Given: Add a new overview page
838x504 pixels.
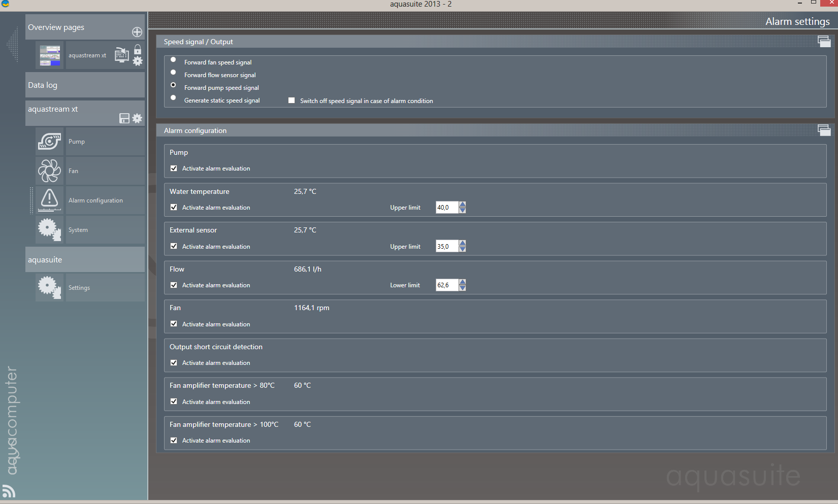Looking at the screenshot, I should tap(137, 32).
